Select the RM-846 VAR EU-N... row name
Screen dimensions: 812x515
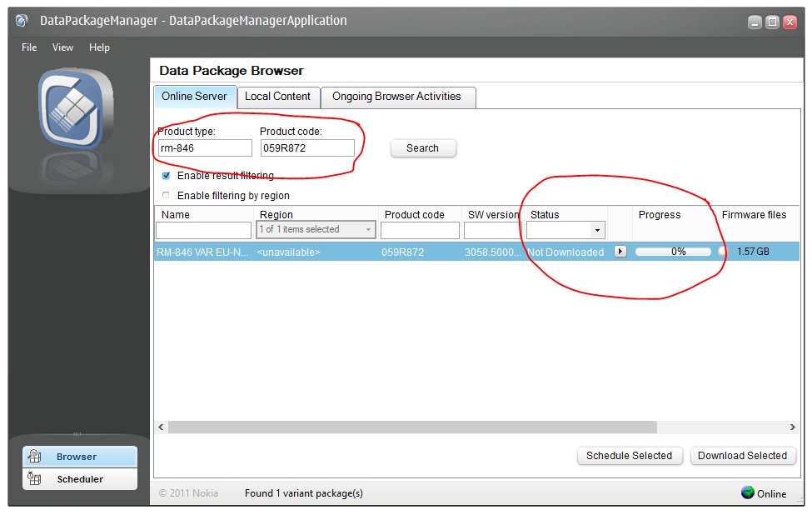[202, 252]
